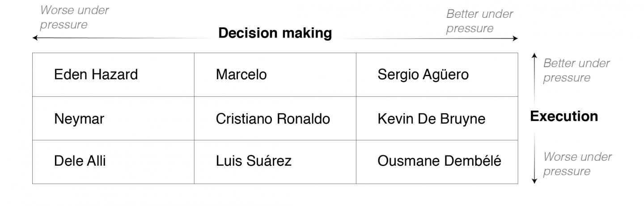Click on Sergio Agüero's name
This screenshot has height=206, width=644.
coord(423,75)
